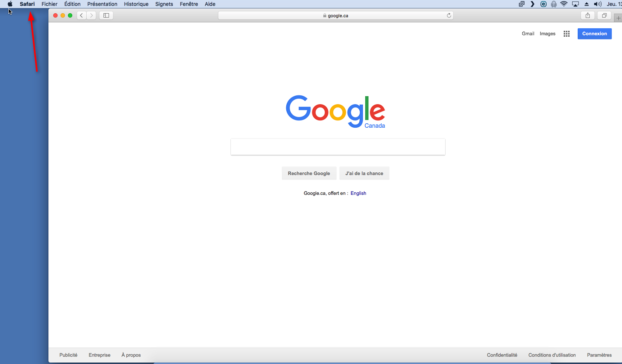This screenshot has width=622, height=364.
Task: Click the J'ai de la chance button
Action: [x=364, y=173]
